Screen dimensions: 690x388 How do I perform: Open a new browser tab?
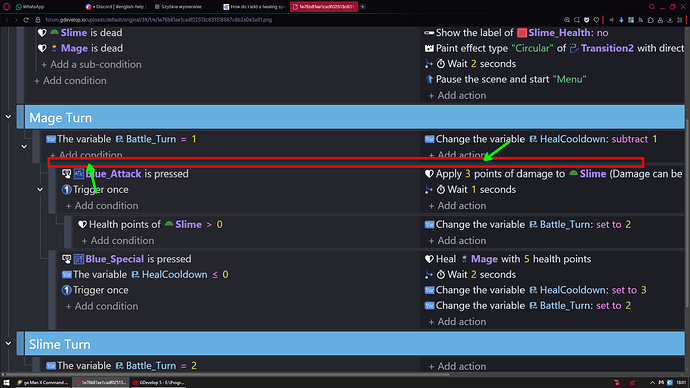point(363,7)
